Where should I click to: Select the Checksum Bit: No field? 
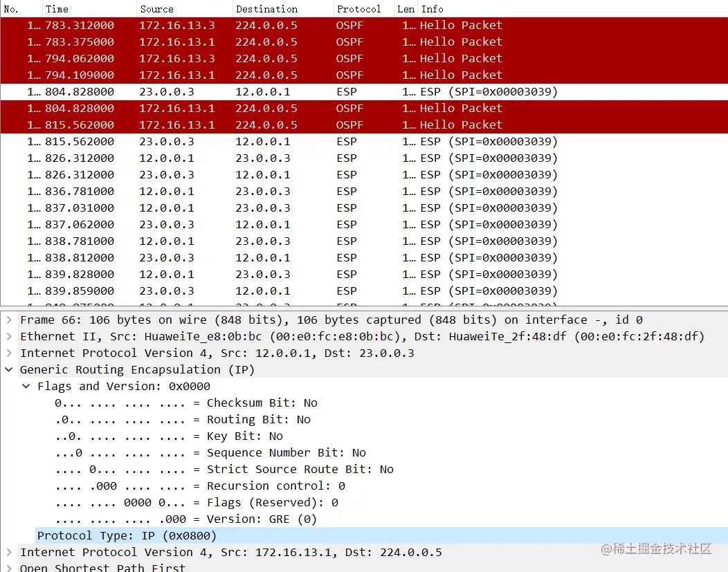[185, 403]
